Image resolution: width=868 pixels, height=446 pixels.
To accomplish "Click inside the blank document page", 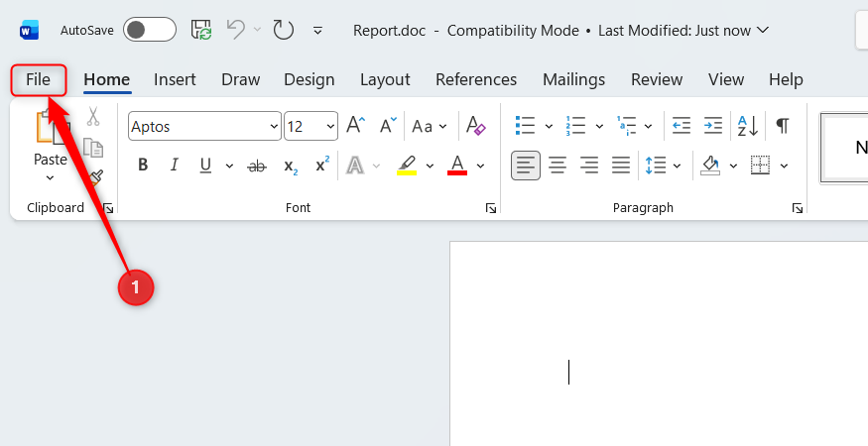I will click(x=659, y=343).
